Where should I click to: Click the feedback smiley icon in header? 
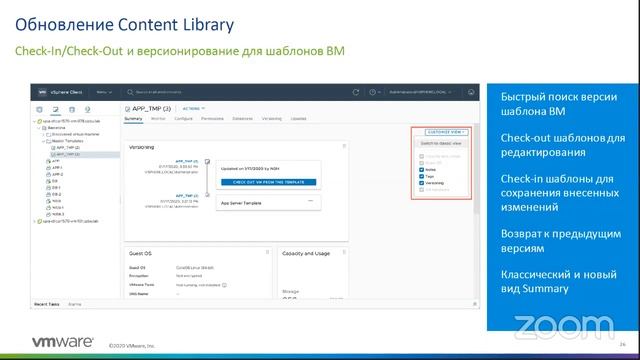tap(471, 92)
